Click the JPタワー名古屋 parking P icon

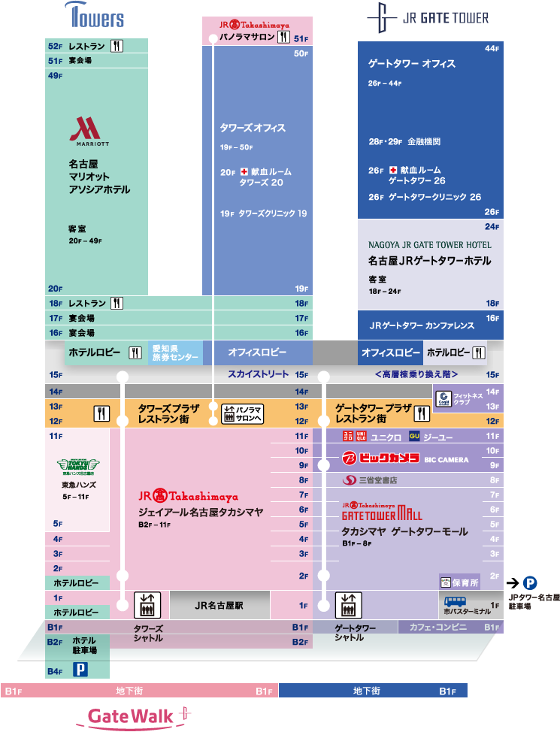(530, 582)
